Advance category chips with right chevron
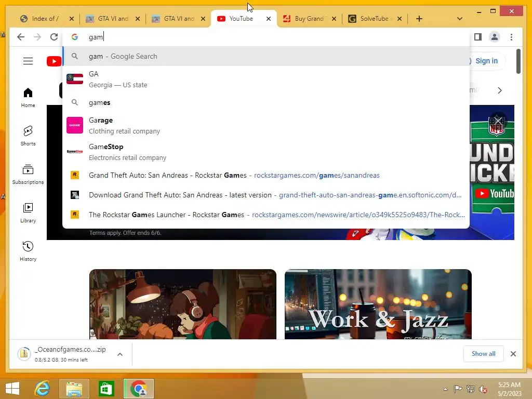The height and width of the screenshot is (399, 532). click(499, 90)
